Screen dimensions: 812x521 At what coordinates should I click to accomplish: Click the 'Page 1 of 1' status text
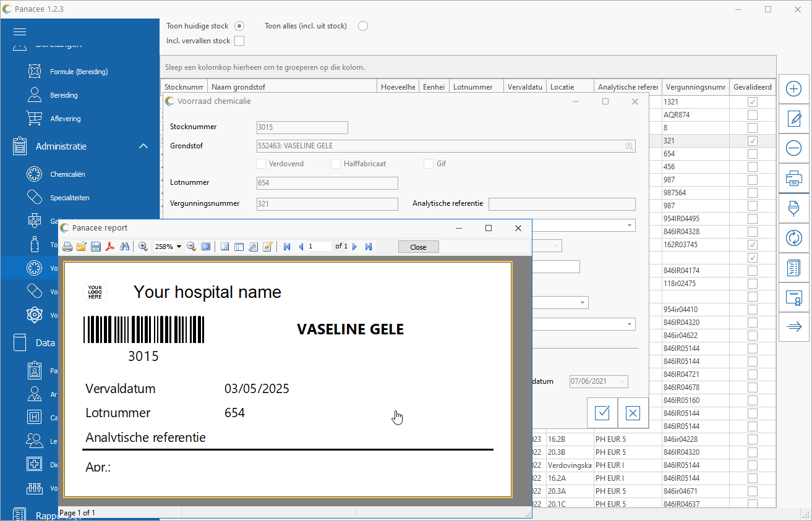click(x=77, y=513)
